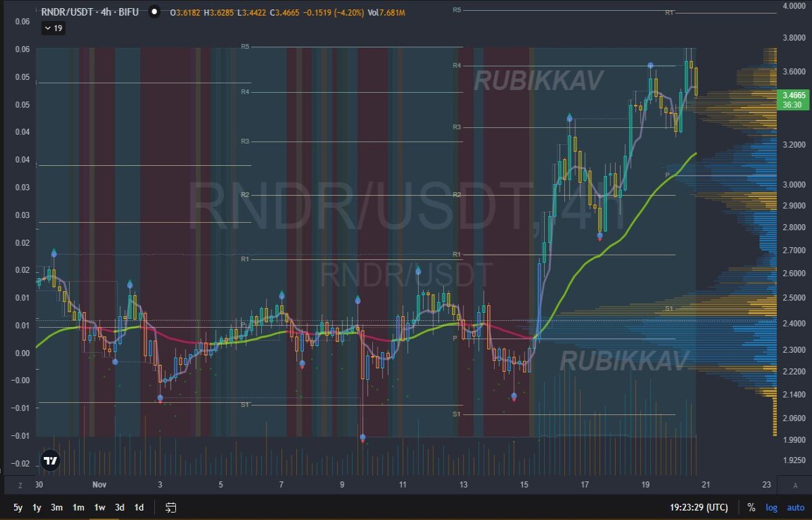This screenshot has width=812, height=520.
Task: Toggle the log scale option
Action: pos(771,507)
